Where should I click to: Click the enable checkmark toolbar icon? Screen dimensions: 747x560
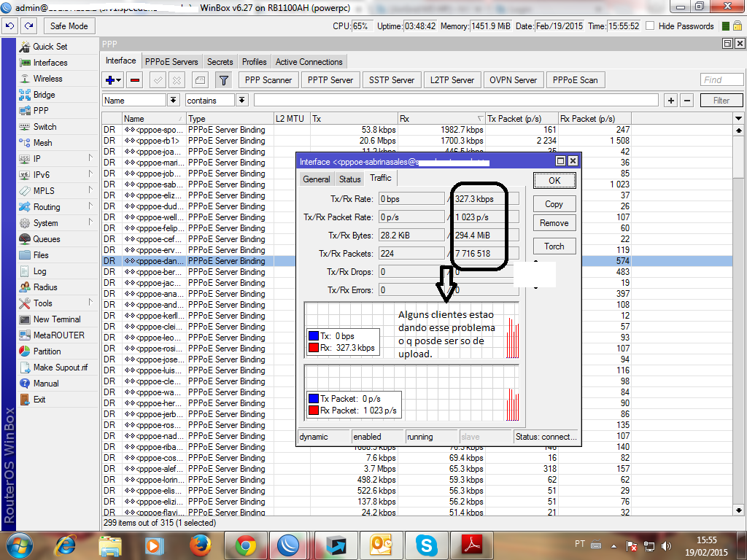coord(158,80)
